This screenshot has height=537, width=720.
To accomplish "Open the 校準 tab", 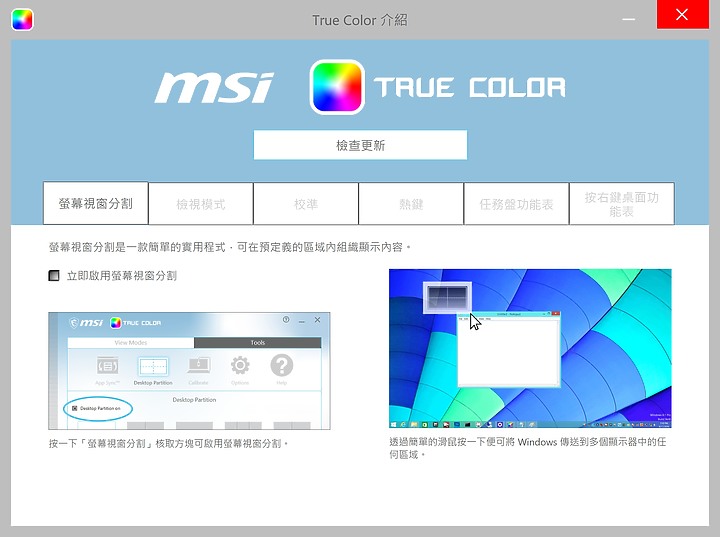I will click(x=306, y=203).
